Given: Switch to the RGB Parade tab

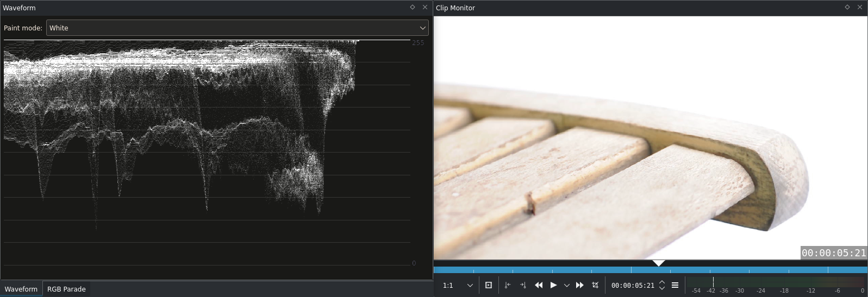Looking at the screenshot, I should point(66,289).
